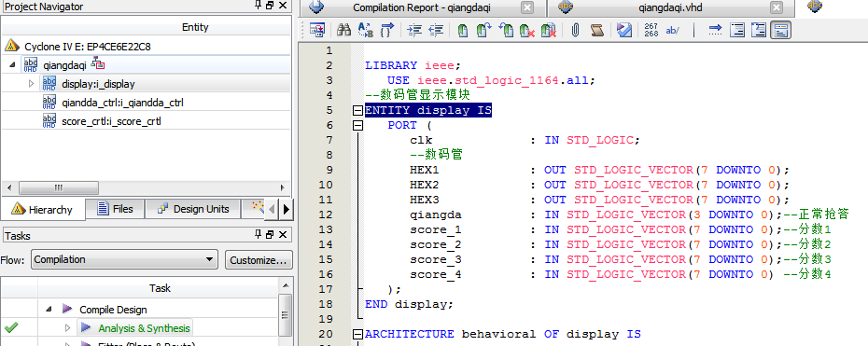Toggle the vertical column marker icon
The image size is (868, 346).
click(694, 30)
